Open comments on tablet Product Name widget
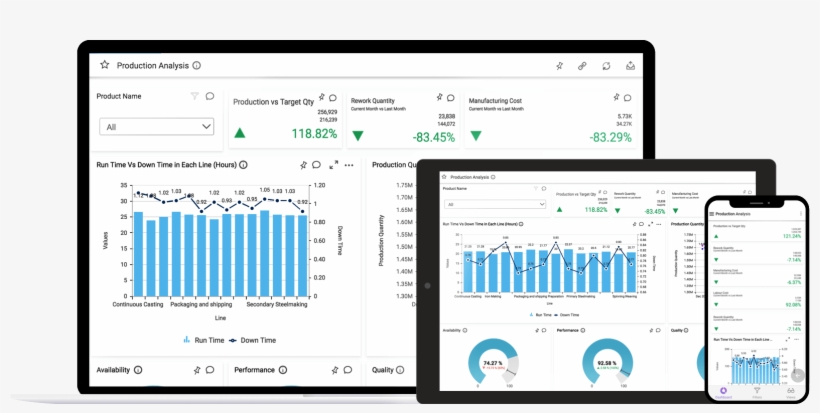 (544, 188)
